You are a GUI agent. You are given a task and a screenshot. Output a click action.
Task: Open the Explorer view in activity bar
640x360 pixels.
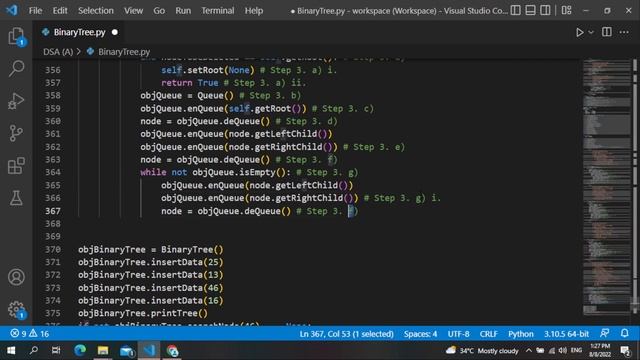(16, 36)
